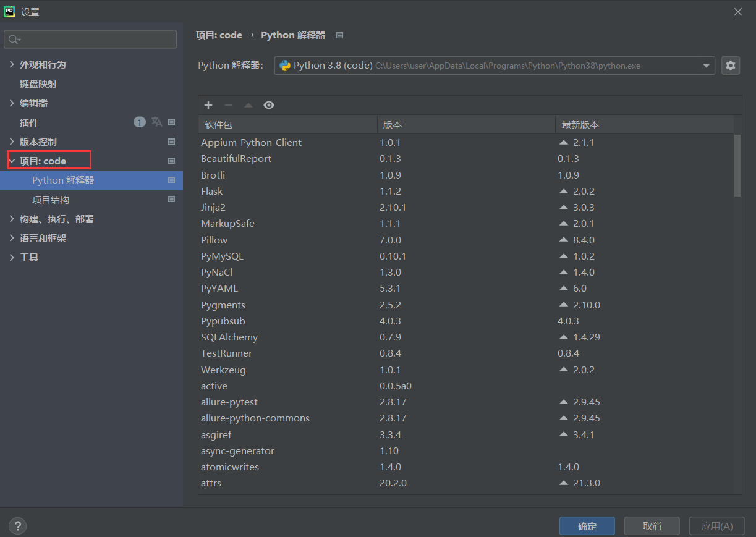
Task: Close the settings dialog
Action: (738, 12)
